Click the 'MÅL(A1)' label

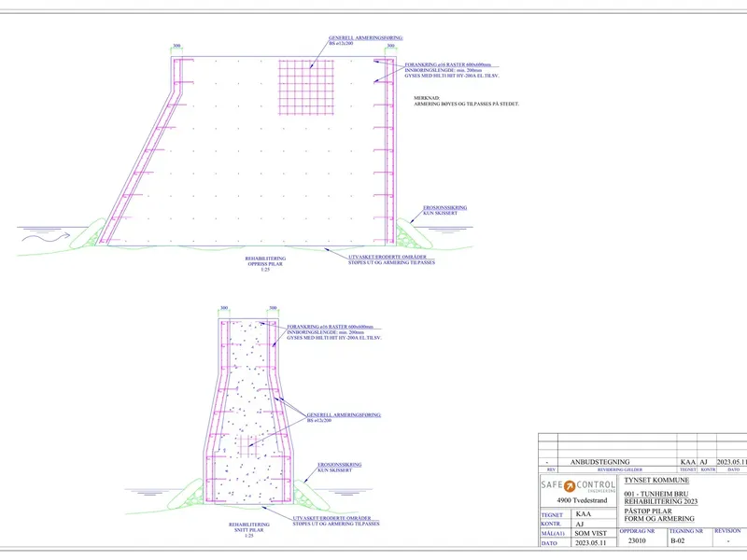click(553, 533)
